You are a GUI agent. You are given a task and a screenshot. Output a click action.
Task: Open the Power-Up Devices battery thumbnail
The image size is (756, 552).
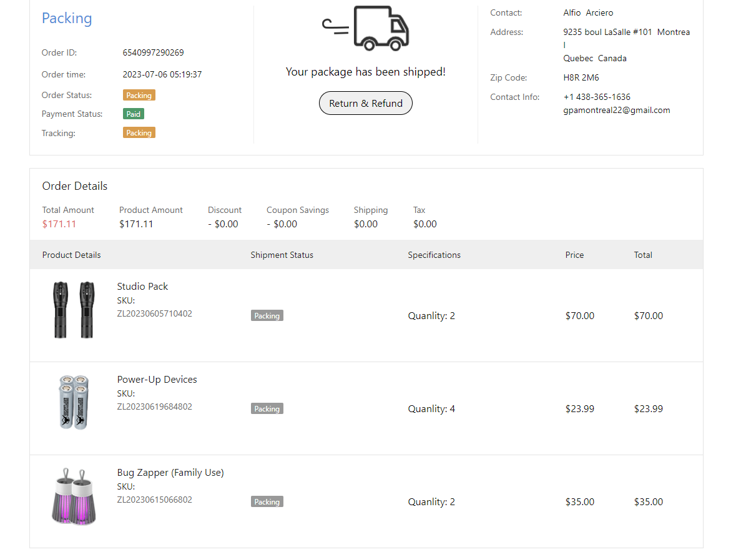coord(74,402)
